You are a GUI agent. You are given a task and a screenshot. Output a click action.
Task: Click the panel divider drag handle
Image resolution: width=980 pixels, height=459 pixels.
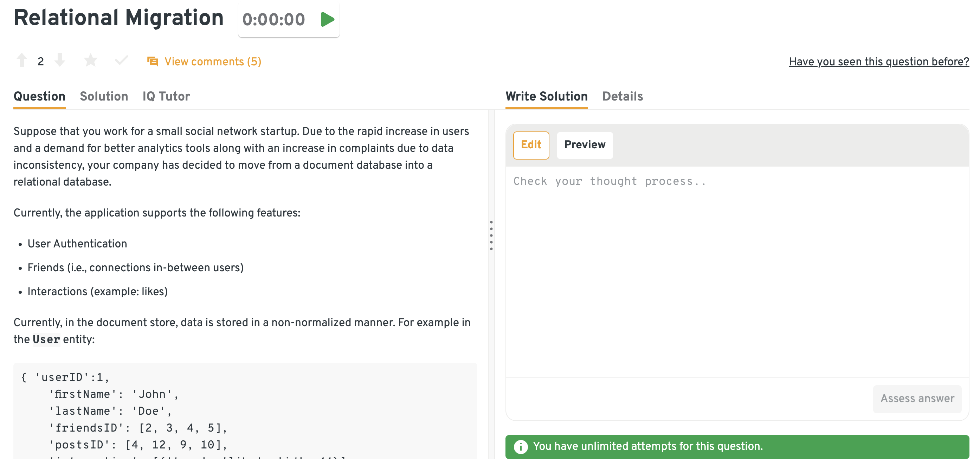491,235
